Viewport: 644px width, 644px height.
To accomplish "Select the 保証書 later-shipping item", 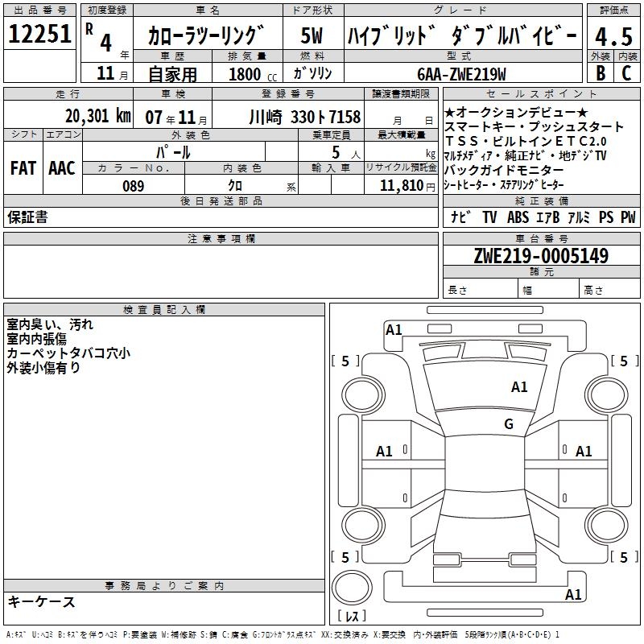I will point(27,217).
